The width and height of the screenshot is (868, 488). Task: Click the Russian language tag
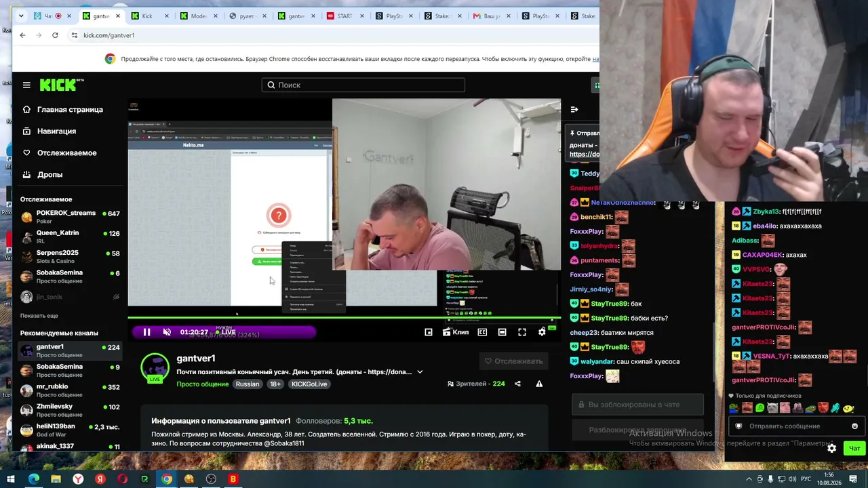248,384
